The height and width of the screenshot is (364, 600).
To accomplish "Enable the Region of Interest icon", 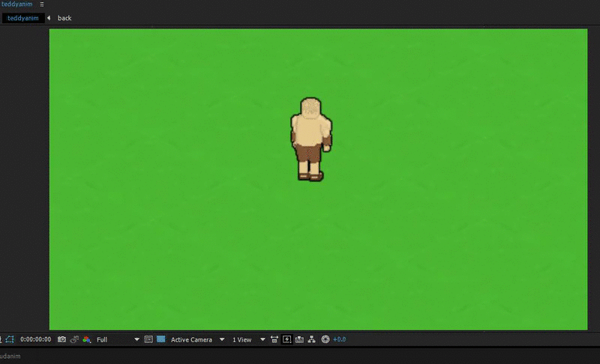I will [x=148, y=339].
